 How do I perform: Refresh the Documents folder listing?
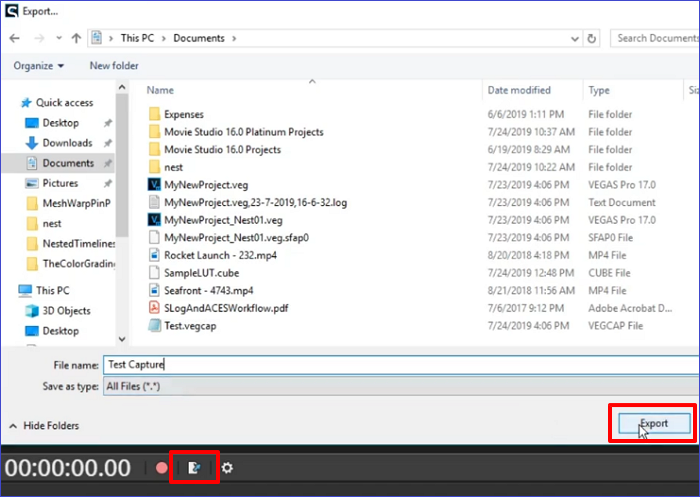(592, 38)
